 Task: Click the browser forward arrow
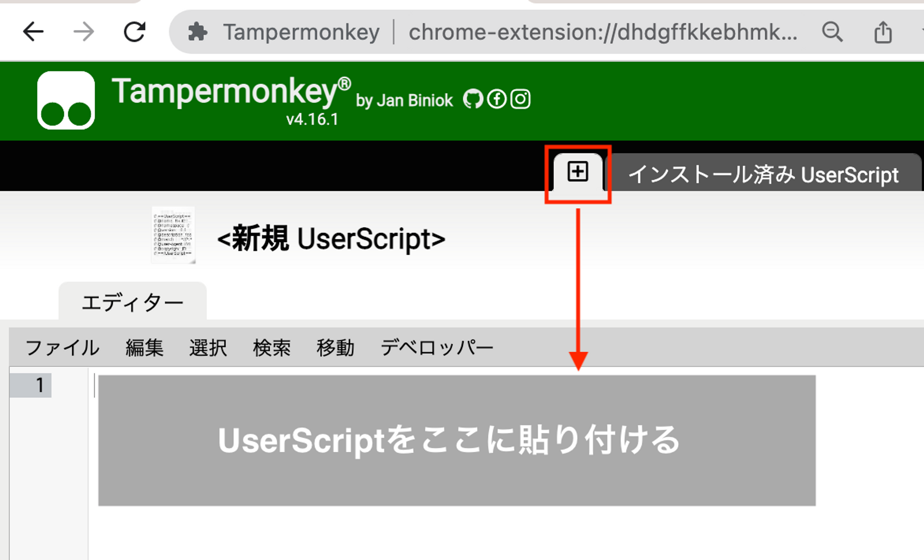[84, 32]
